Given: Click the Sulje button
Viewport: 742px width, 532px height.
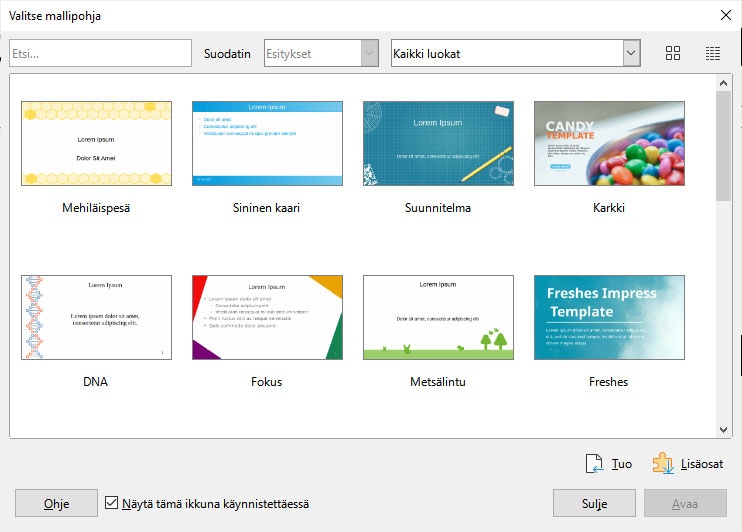Looking at the screenshot, I should click(594, 503).
